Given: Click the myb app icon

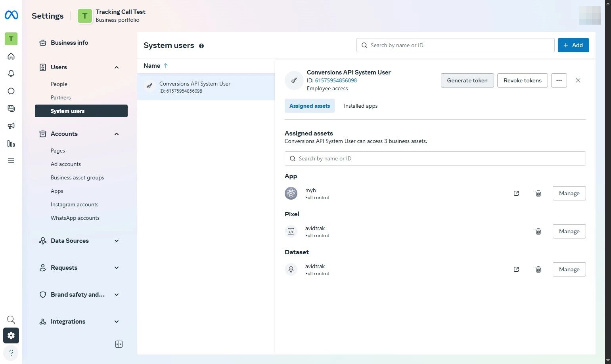Looking at the screenshot, I should [291, 193].
